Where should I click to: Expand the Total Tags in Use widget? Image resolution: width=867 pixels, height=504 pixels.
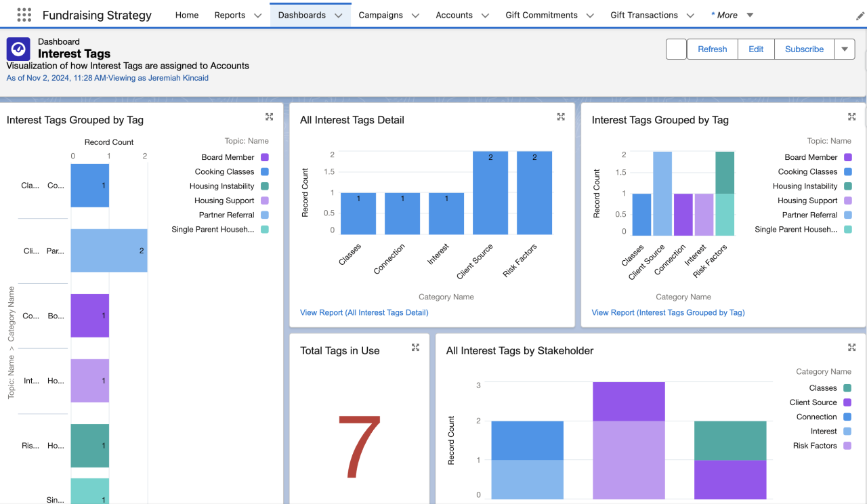click(x=415, y=348)
